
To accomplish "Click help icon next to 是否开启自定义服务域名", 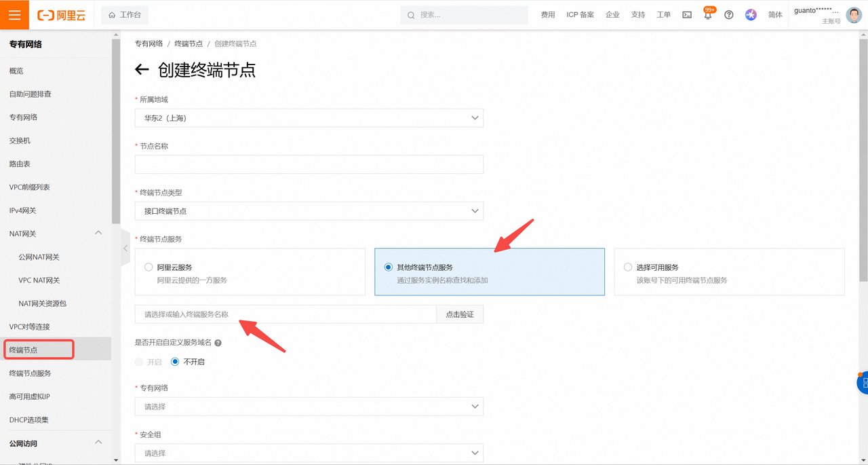I will tap(218, 343).
